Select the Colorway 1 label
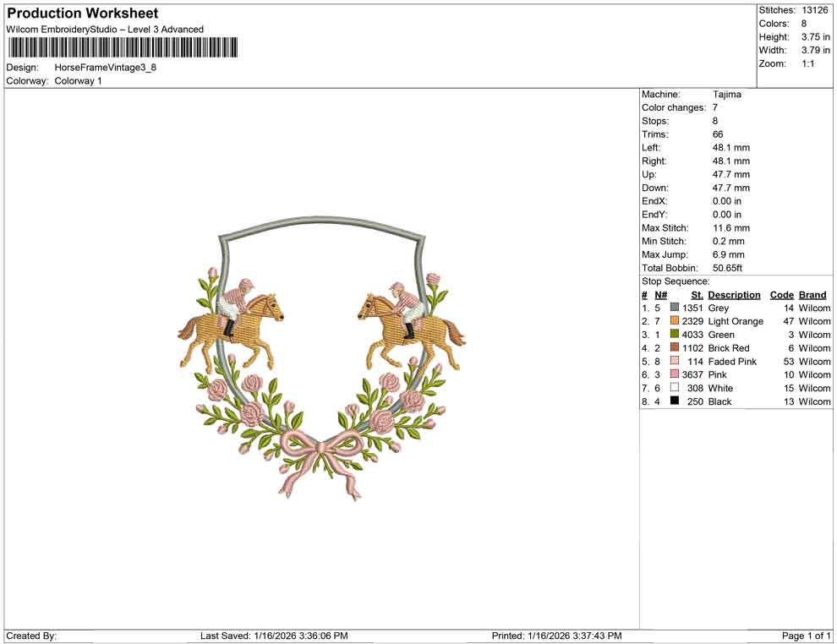 click(x=77, y=81)
